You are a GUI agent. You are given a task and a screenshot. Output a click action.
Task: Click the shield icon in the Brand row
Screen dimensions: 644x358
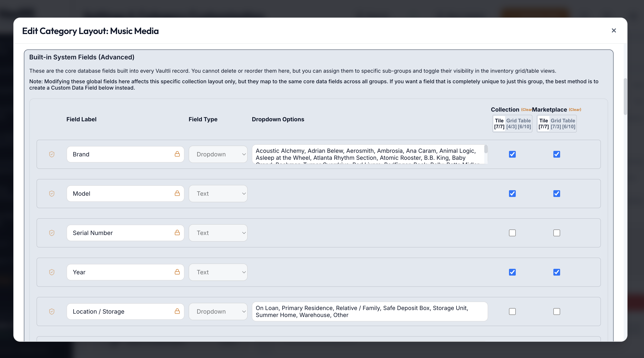click(52, 154)
